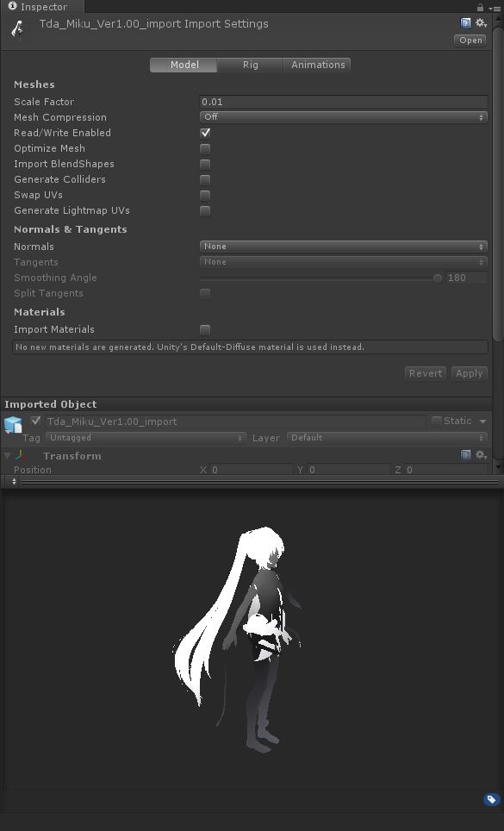Click the Smoothing Angle slider handle
The image size is (504, 831).
click(x=438, y=278)
